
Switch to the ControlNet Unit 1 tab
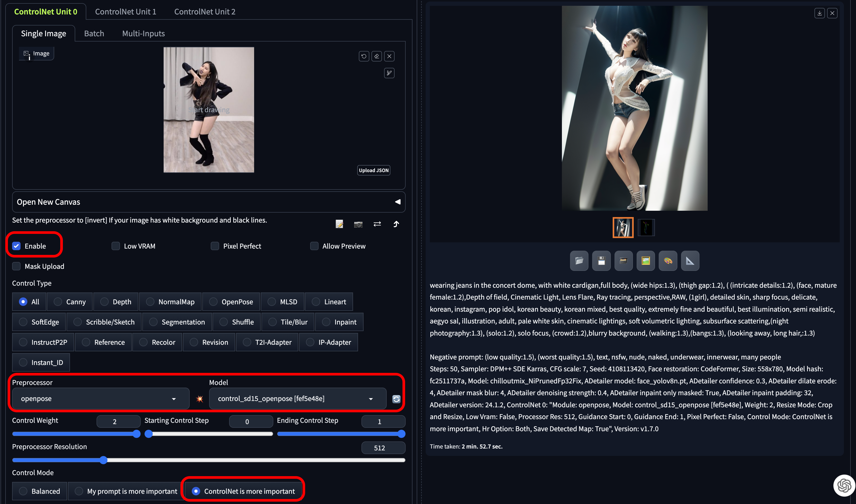[125, 12]
